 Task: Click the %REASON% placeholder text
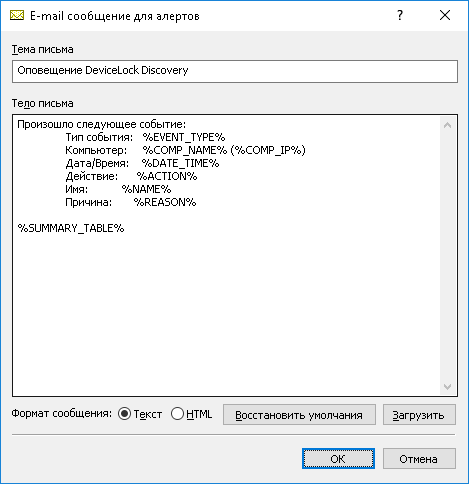tap(165, 202)
